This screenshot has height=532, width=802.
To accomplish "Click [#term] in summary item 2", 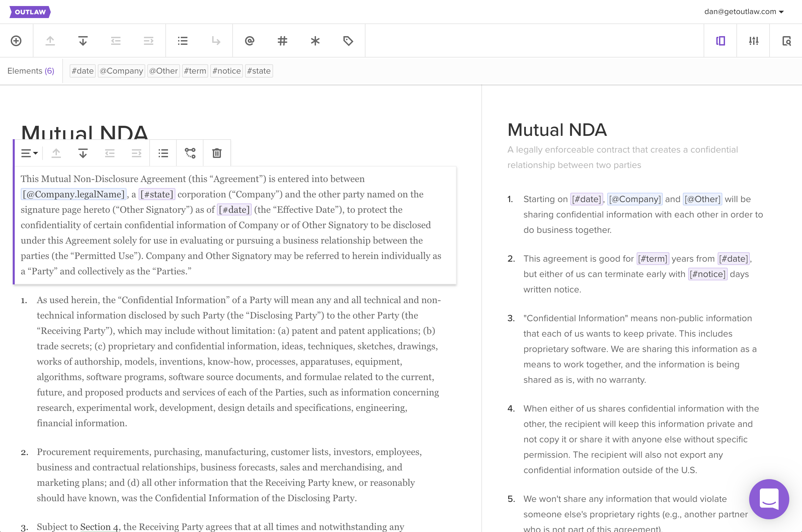I will [652, 259].
